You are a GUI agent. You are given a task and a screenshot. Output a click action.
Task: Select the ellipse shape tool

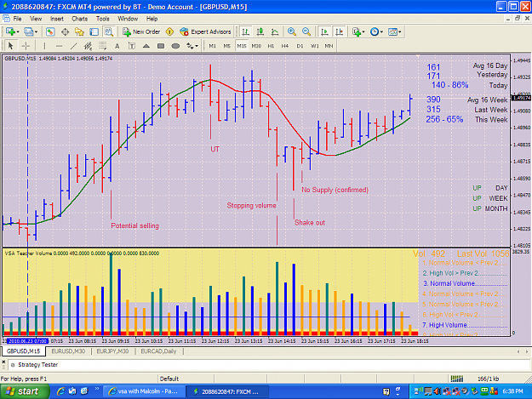coord(175,46)
